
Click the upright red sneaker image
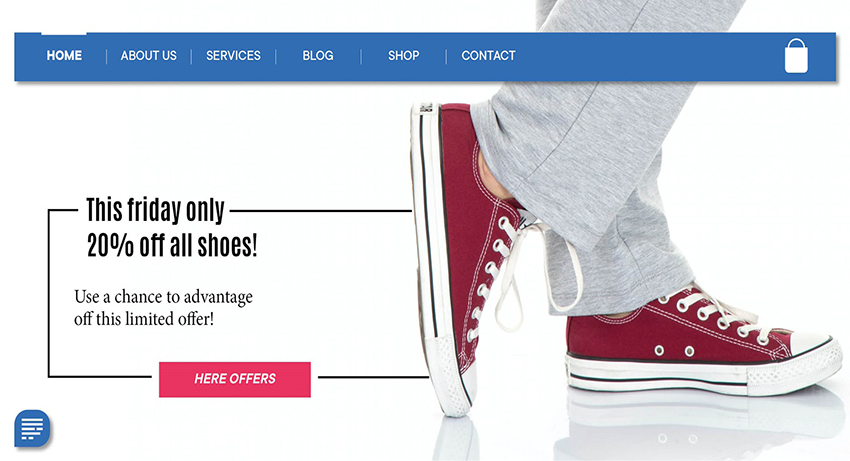461,255
